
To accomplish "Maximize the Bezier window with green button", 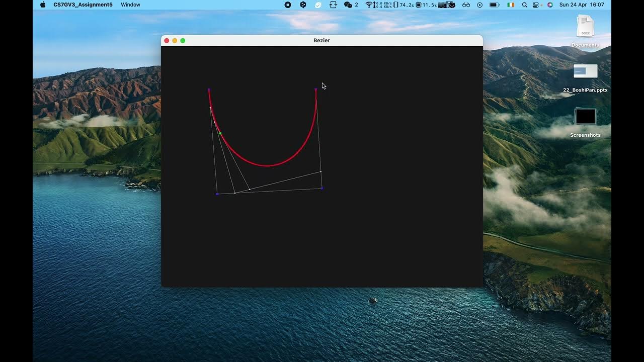I will point(183,41).
